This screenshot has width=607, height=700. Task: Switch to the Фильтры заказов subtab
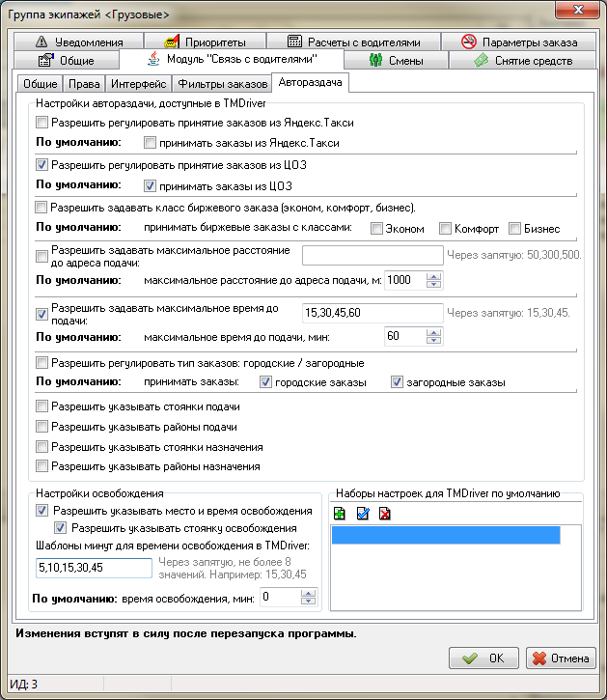pos(223,84)
